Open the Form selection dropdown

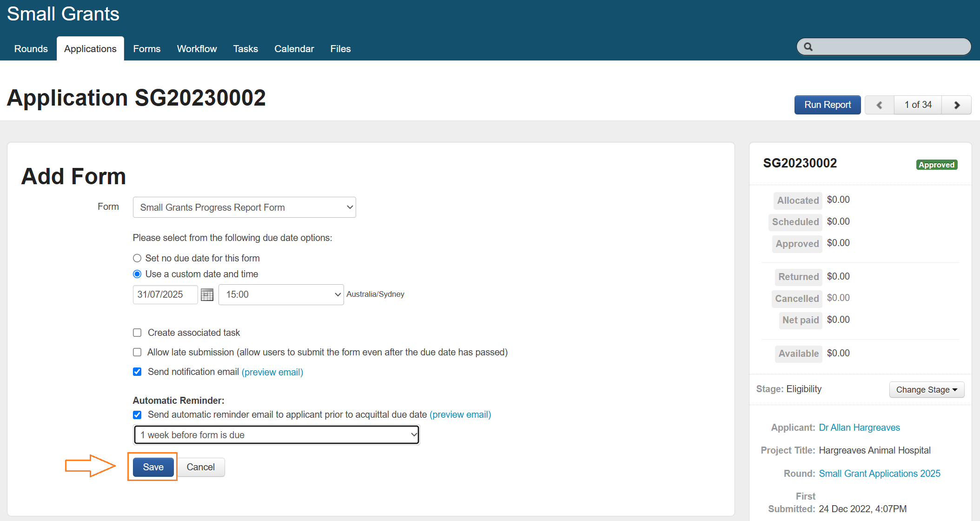(244, 207)
